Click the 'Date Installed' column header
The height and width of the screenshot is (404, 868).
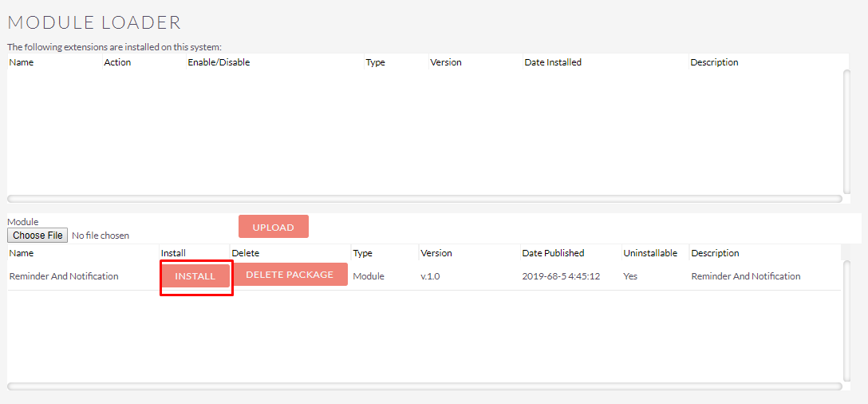tap(553, 62)
